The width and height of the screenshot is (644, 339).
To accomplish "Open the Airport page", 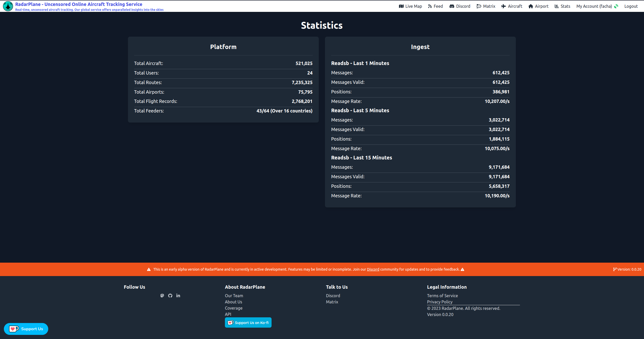I will pyautogui.click(x=538, y=6).
